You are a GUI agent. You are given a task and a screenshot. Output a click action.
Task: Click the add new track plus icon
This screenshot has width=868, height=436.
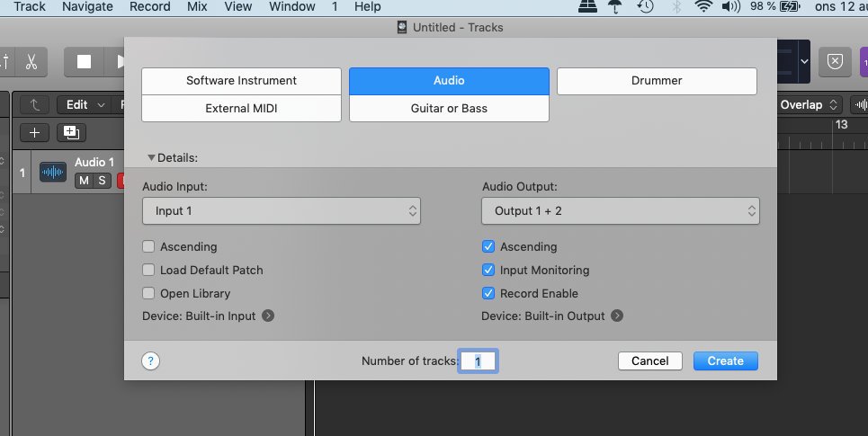tap(34, 133)
